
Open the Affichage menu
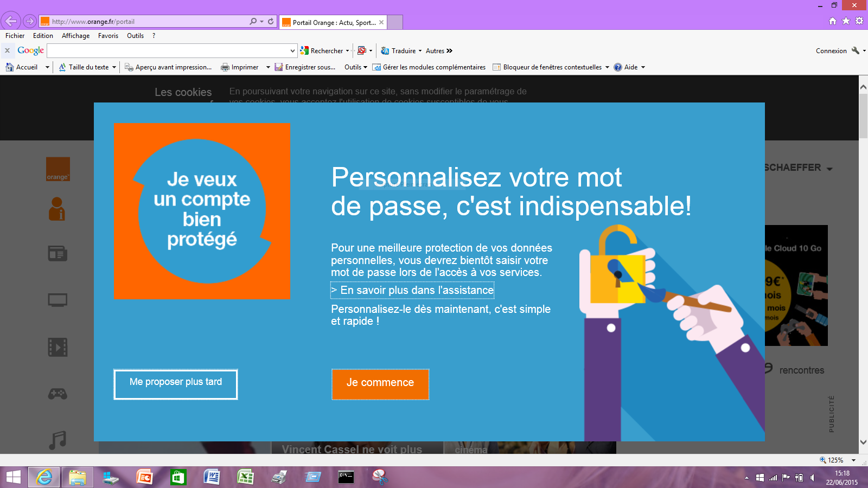[x=75, y=36]
